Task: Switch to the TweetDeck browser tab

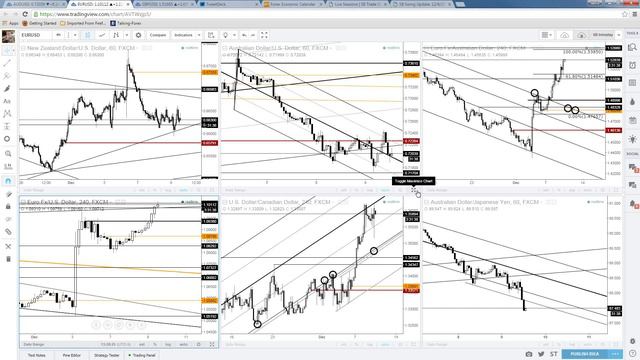Action: point(229,4)
